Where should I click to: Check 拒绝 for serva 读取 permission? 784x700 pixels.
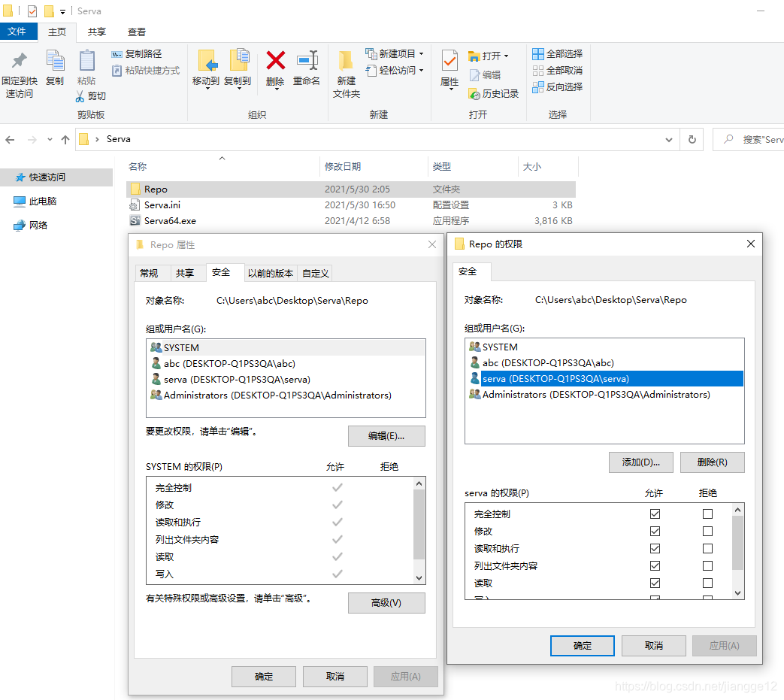pyautogui.click(x=707, y=583)
